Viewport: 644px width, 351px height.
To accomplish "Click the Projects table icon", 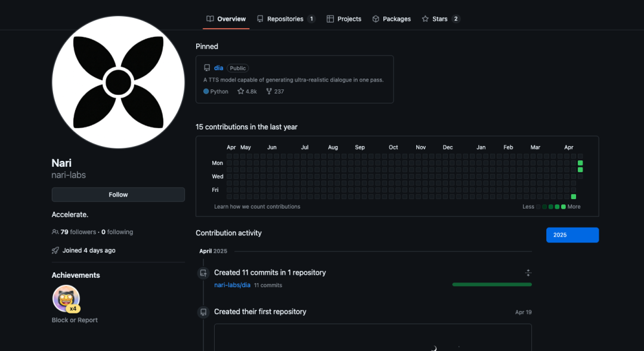I will [x=330, y=19].
